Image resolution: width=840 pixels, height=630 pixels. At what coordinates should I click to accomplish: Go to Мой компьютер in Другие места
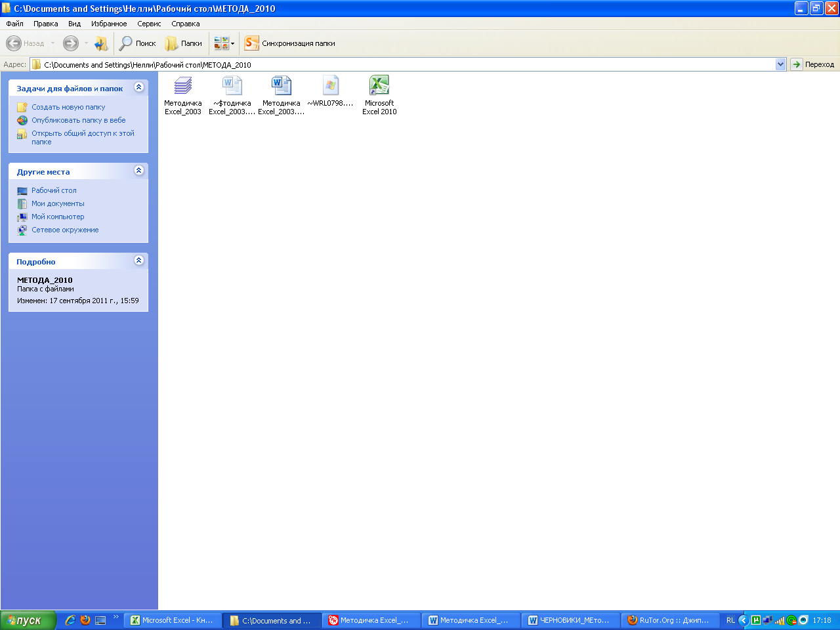coord(58,217)
